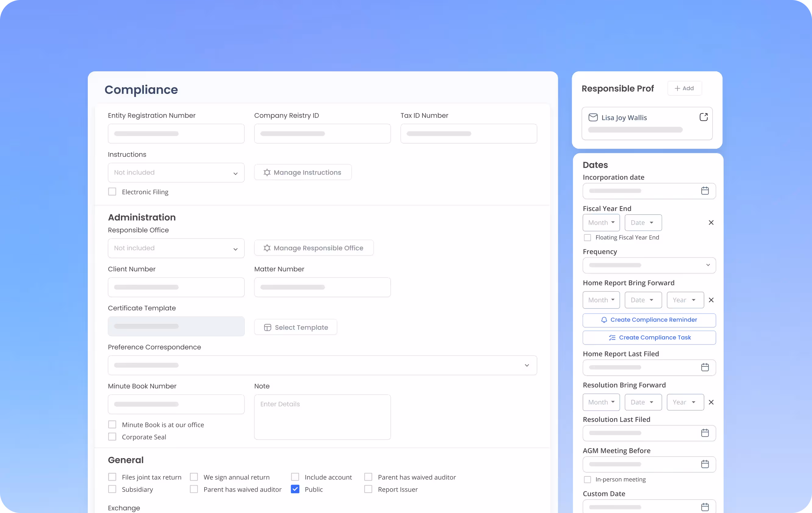This screenshot has height=513, width=812.
Task: Add a Responsible Professional
Action: (x=684, y=88)
